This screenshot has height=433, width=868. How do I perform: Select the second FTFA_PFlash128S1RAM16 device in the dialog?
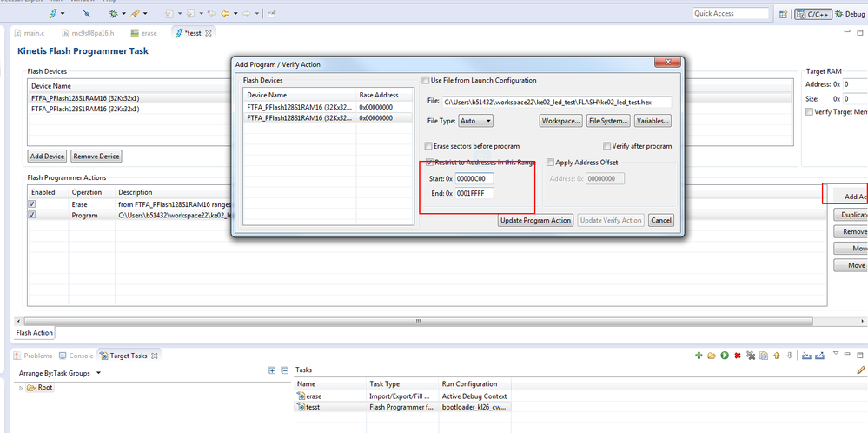pyautogui.click(x=328, y=118)
